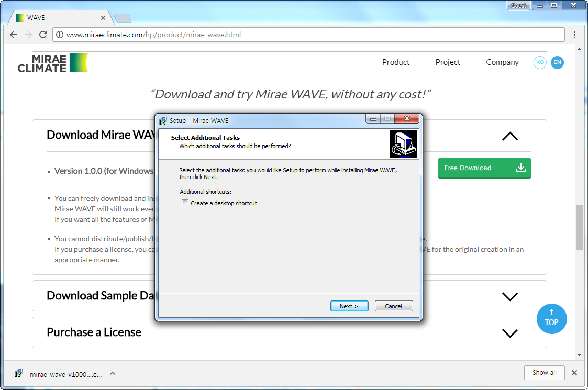Screen dimensions: 588x390
Task: Click the Additional shortcuts label
Action: point(205,192)
